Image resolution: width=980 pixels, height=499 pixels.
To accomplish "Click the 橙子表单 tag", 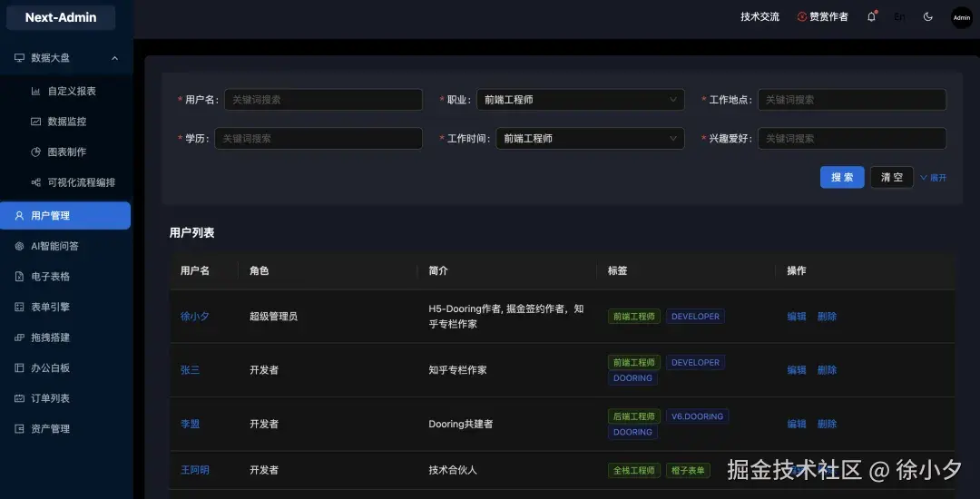I will (x=688, y=470).
